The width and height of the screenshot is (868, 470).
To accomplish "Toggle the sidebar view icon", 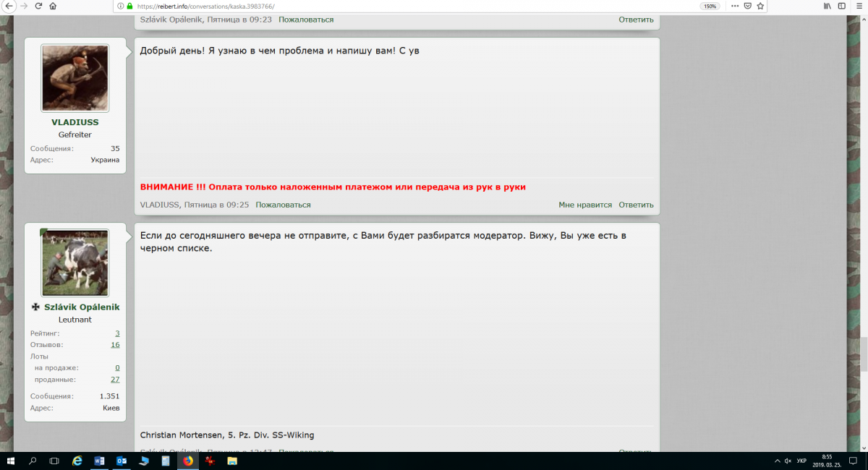I will click(x=842, y=6).
